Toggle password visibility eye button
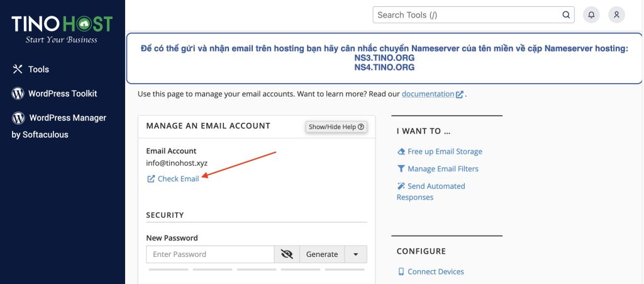Screen dimensions: 644x284 click(x=287, y=254)
